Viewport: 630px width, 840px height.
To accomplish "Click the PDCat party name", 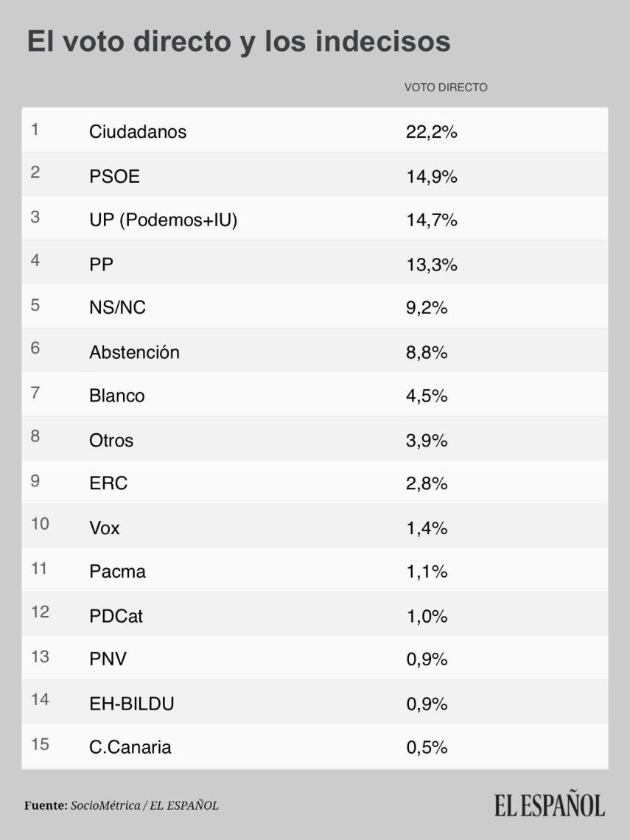I will [116, 615].
